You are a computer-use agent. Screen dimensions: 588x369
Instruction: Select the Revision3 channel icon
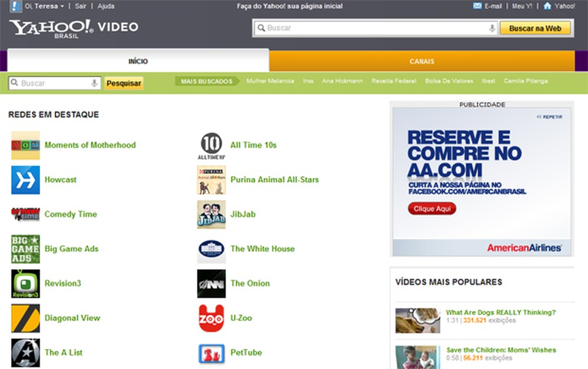[x=25, y=284]
